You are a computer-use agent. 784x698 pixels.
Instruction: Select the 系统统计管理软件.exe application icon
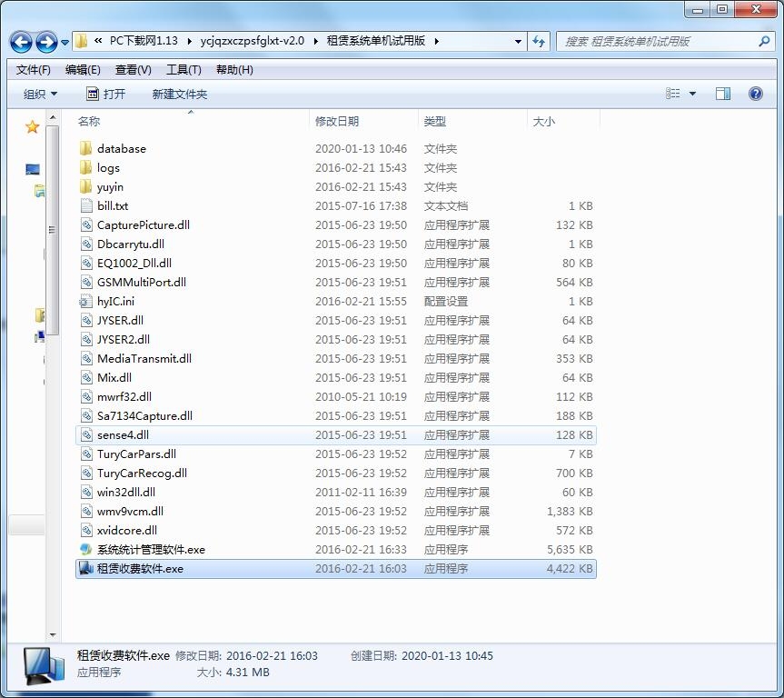tap(86, 549)
